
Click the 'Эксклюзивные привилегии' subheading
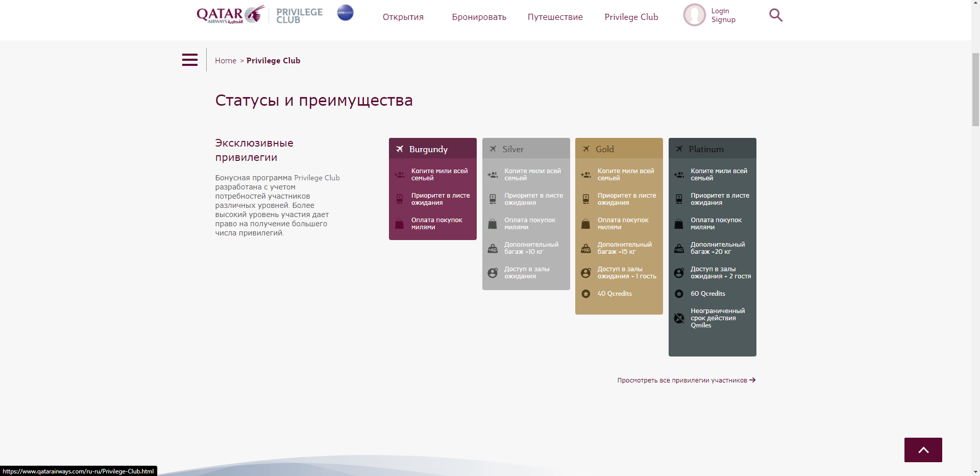pos(254,150)
